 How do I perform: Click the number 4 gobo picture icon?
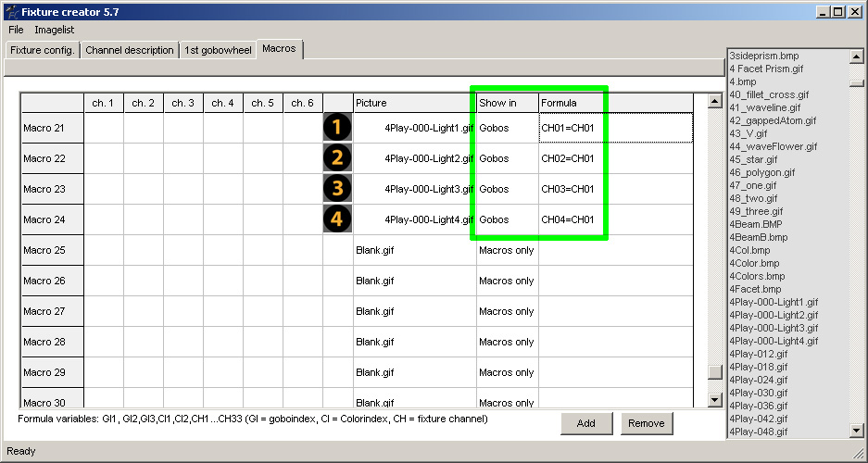click(x=338, y=219)
